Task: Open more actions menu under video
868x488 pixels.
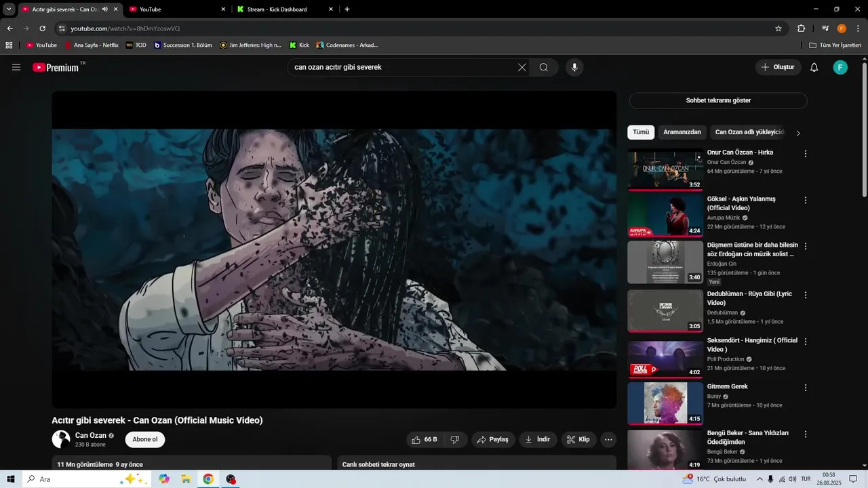Action: 608,439
